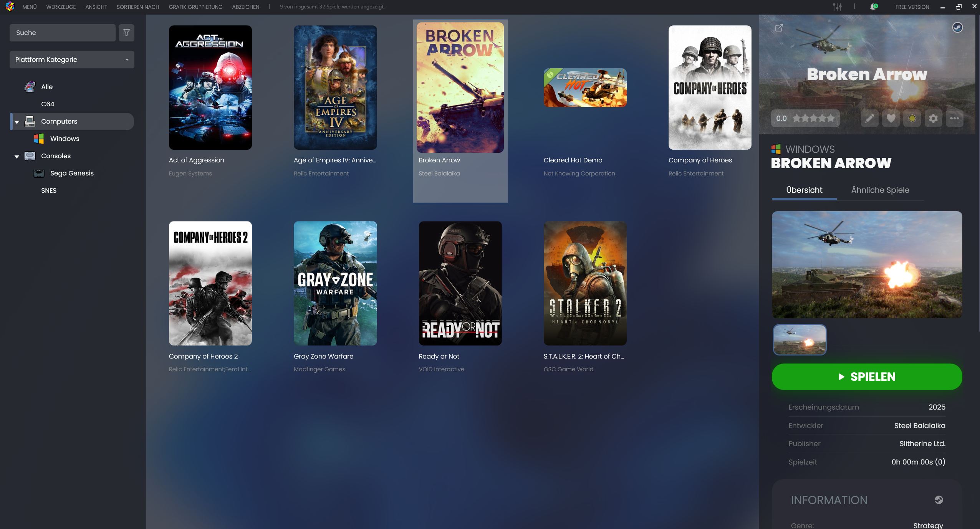980x529 pixels.
Task: Click the pop-out details icon
Action: coord(779,28)
